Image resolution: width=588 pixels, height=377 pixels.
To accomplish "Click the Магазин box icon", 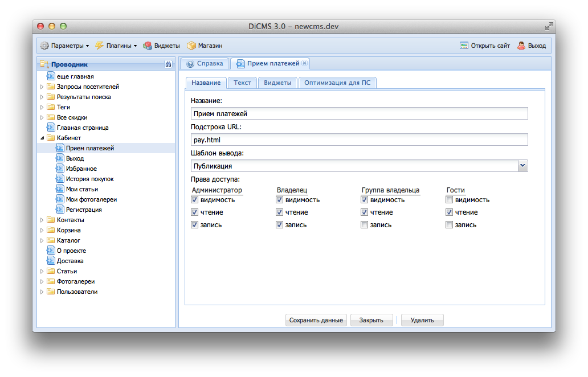I will (x=191, y=46).
